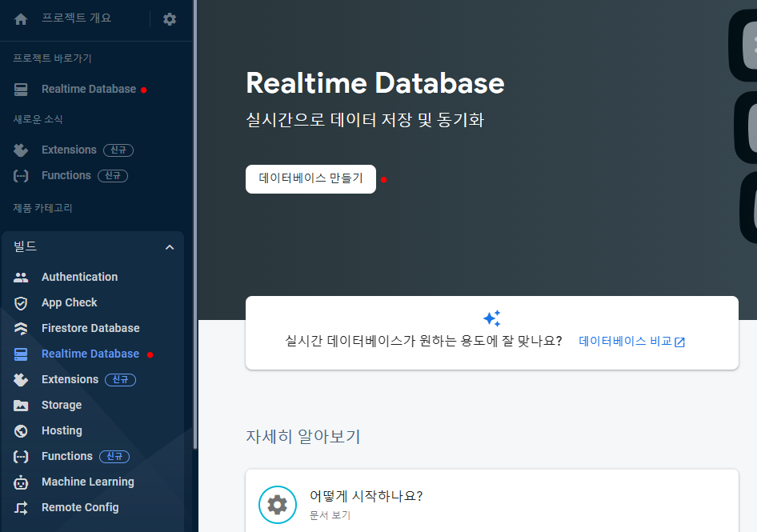
Task: Click the App Check shield icon
Action: [21, 303]
